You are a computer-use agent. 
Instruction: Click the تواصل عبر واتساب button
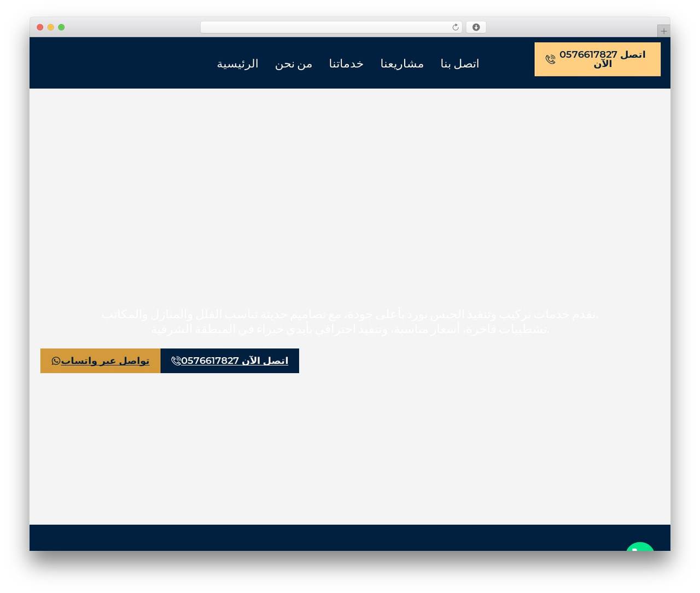click(x=101, y=361)
